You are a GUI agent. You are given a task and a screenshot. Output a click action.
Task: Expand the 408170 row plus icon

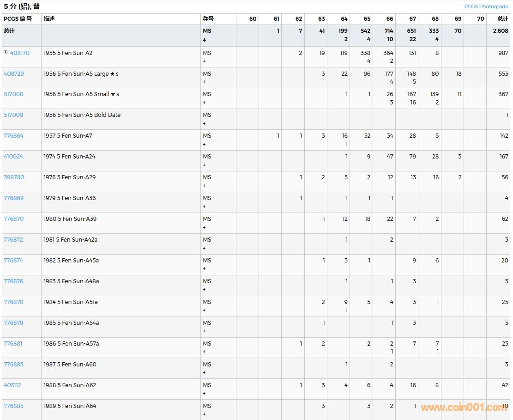(6, 53)
